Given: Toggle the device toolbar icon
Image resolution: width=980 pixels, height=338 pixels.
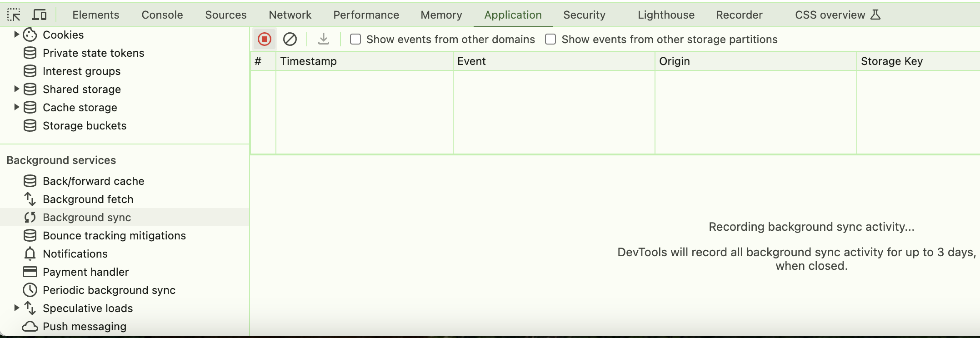Looking at the screenshot, I should point(40,15).
